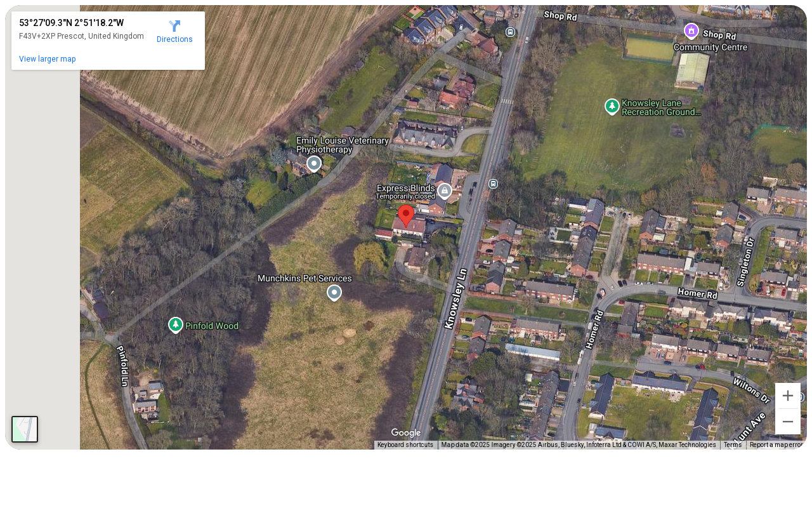The height and width of the screenshot is (508, 812).
Task: Click Report a map error link
Action: [776, 445]
